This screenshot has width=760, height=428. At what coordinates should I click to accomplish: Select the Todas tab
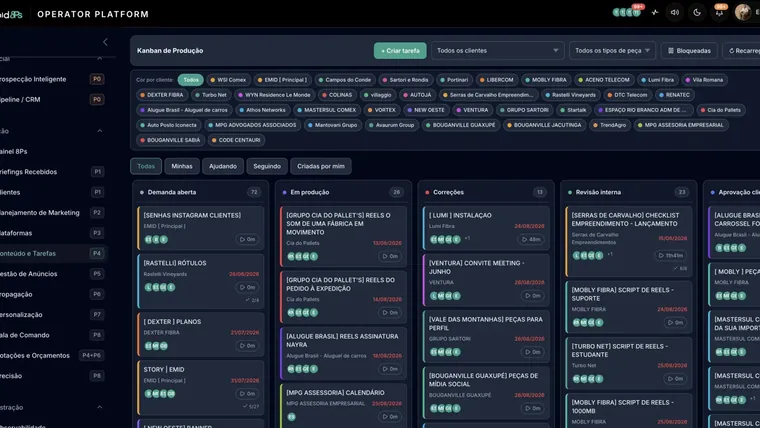(x=146, y=166)
